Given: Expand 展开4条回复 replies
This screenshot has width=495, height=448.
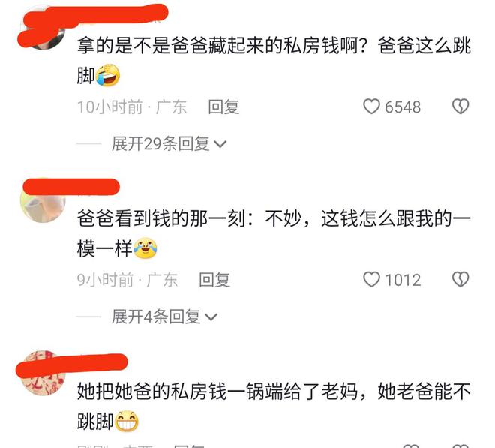Looking at the screenshot, I should (x=164, y=317).
